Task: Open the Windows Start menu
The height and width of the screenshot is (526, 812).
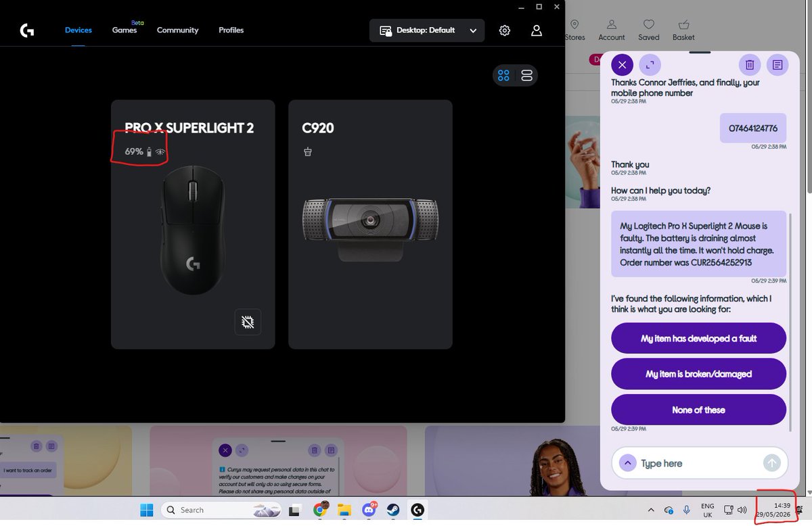Action: pyautogui.click(x=146, y=510)
